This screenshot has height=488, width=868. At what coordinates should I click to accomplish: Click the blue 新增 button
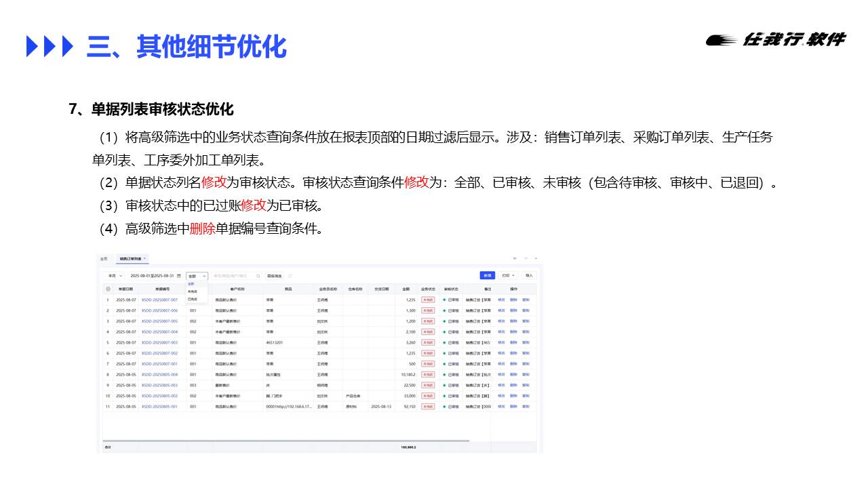point(487,276)
